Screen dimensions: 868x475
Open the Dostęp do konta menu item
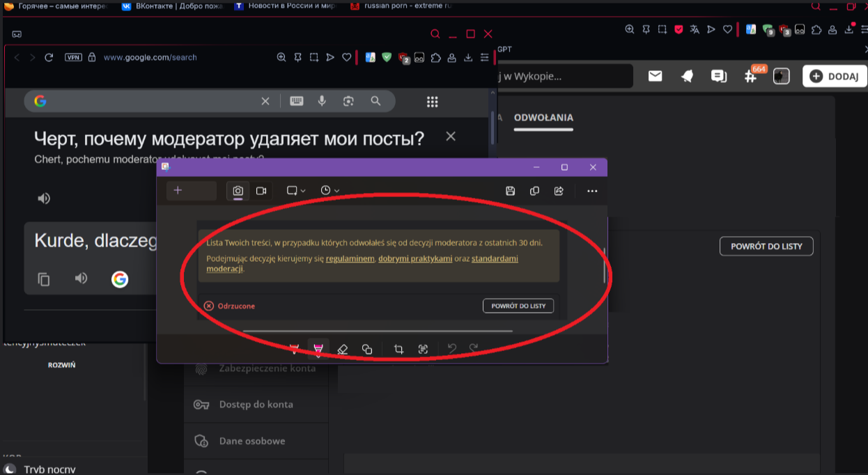256,405
